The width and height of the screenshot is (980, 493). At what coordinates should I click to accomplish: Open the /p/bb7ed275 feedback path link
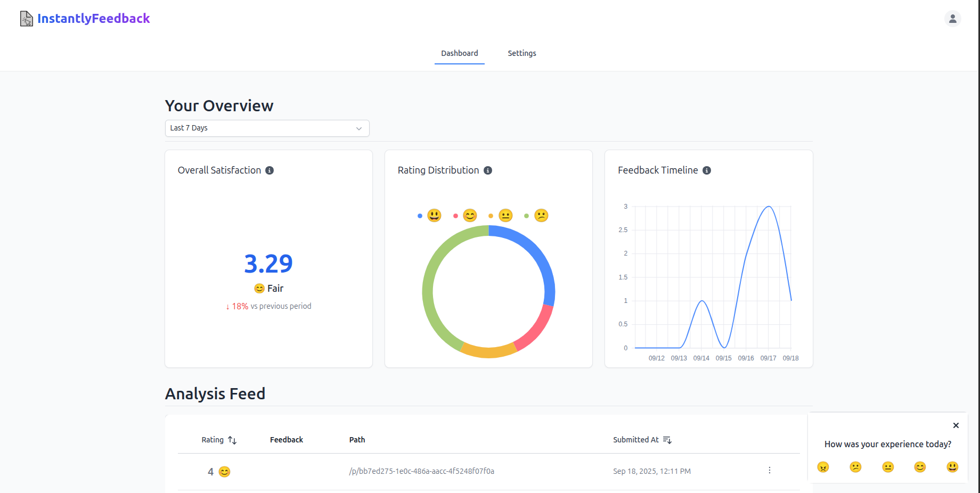pyautogui.click(x=421, y=471)
